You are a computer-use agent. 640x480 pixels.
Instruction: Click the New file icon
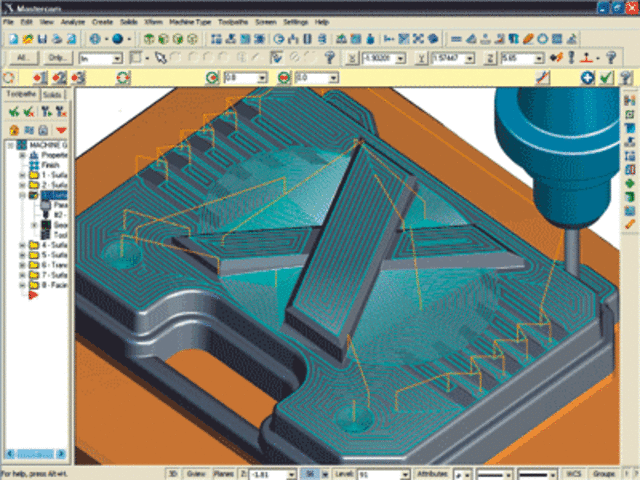pos(13,39)
